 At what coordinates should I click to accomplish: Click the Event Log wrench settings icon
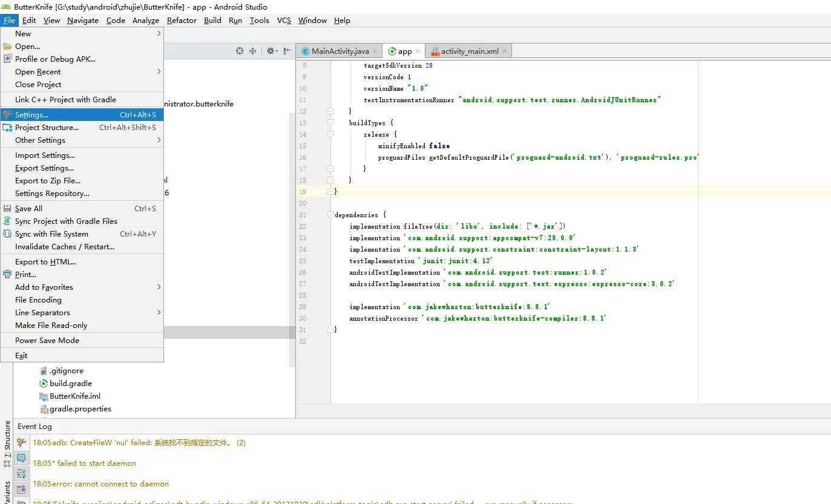pyautogui.click(x=21, y=442)
